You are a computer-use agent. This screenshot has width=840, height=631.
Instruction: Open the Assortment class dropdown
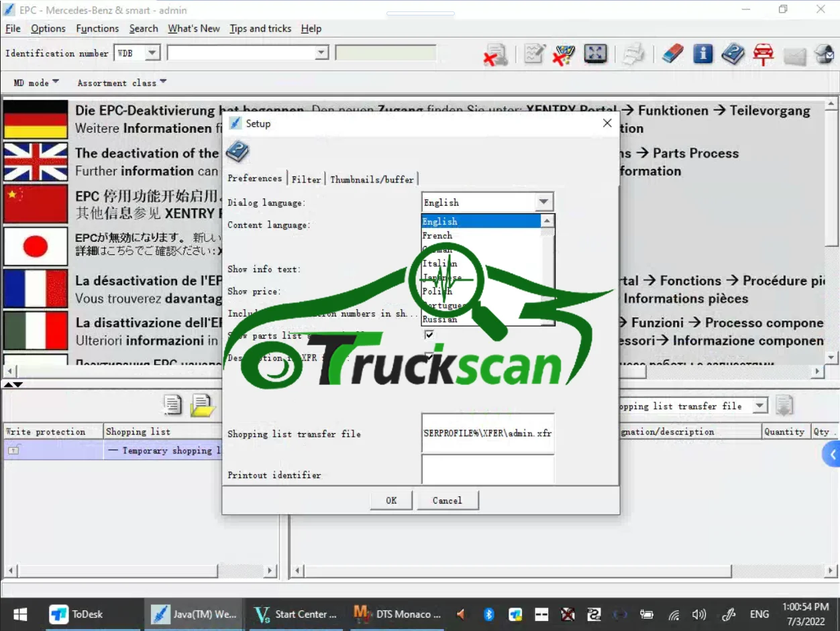[121, 82]
